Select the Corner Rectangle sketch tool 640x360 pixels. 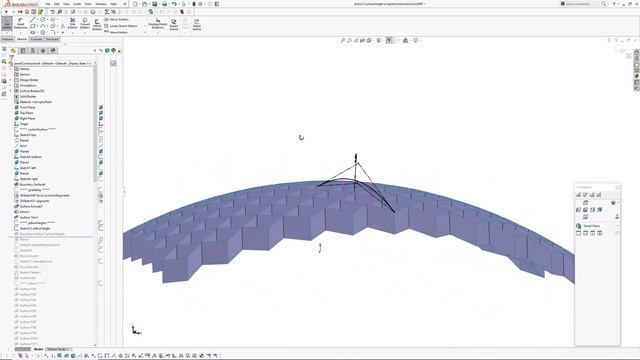point(33,26)
